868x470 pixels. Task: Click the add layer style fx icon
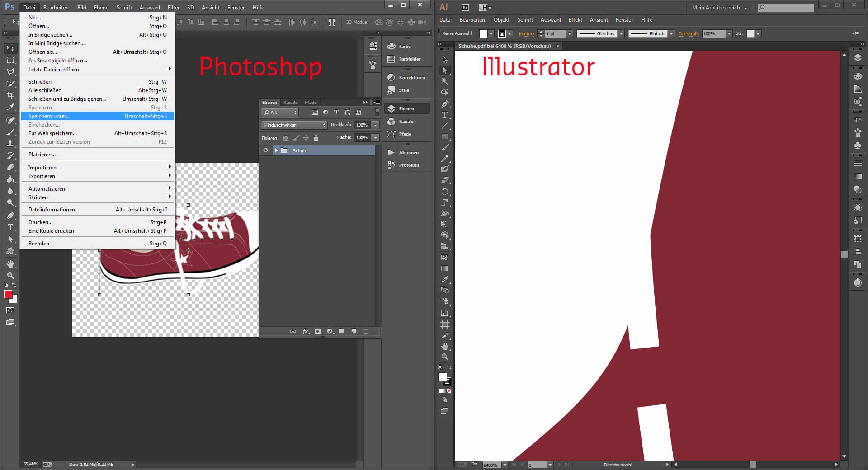point(306,331)
